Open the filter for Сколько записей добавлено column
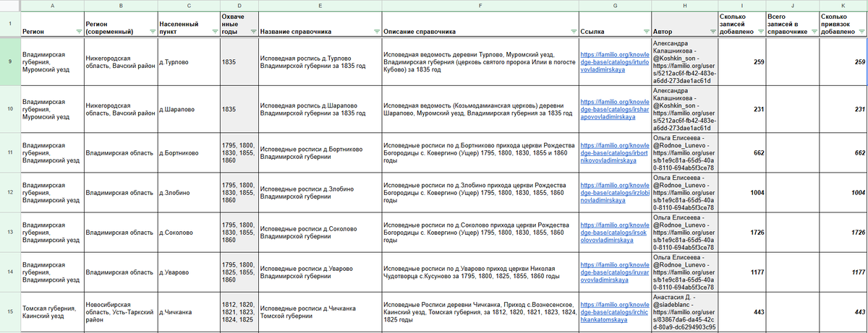868x333 pixels. click(x=760, y=32)
